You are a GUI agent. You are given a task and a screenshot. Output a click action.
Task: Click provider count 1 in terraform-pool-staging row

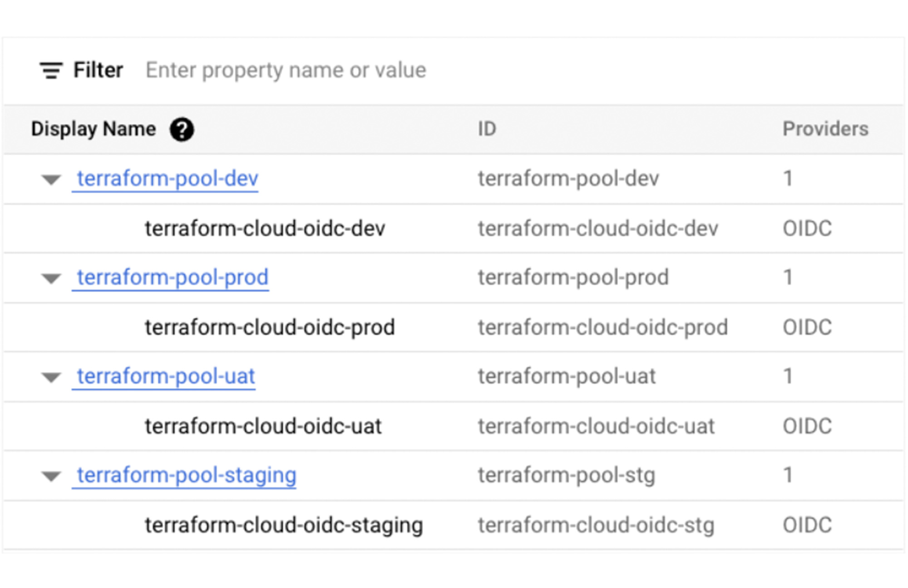pos(789,475)
